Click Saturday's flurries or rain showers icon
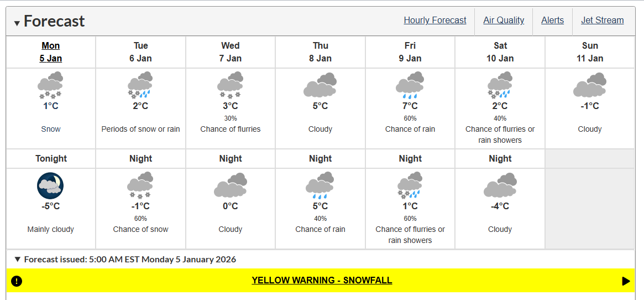The image size is (644, 300). pos(500,85)
